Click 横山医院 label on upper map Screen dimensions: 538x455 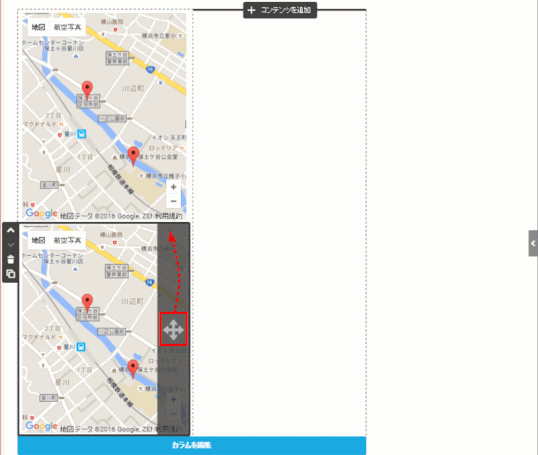pyautogui.click(x=112, y=22)
